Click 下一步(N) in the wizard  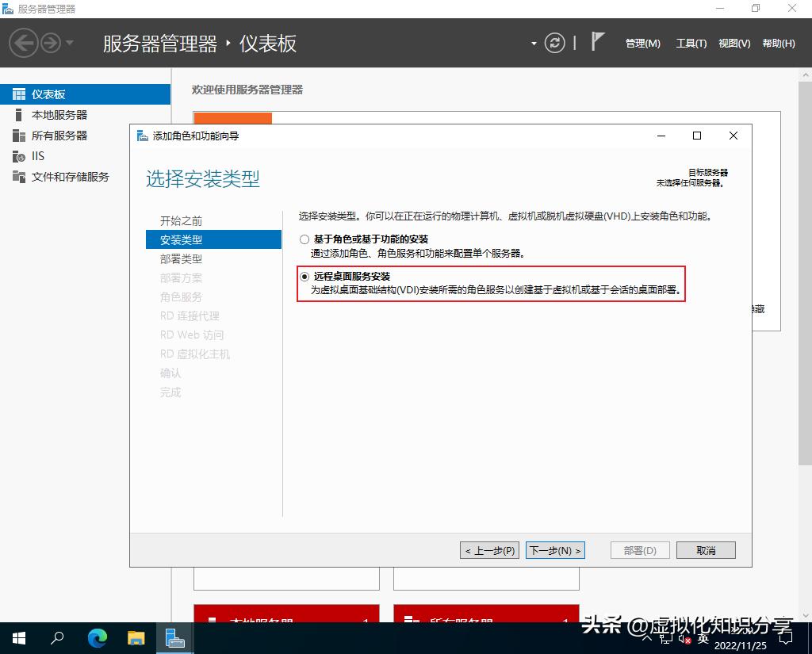[x=555, y=549]
